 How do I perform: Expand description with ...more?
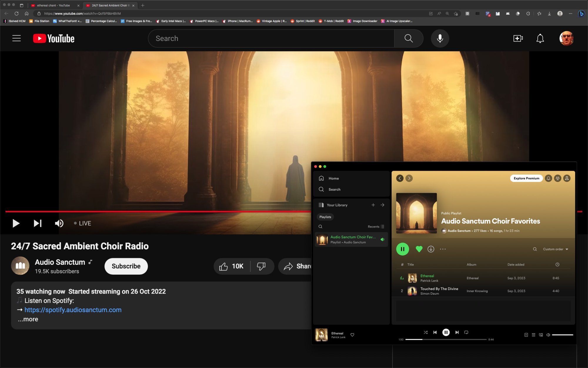[x=28, y=319]
